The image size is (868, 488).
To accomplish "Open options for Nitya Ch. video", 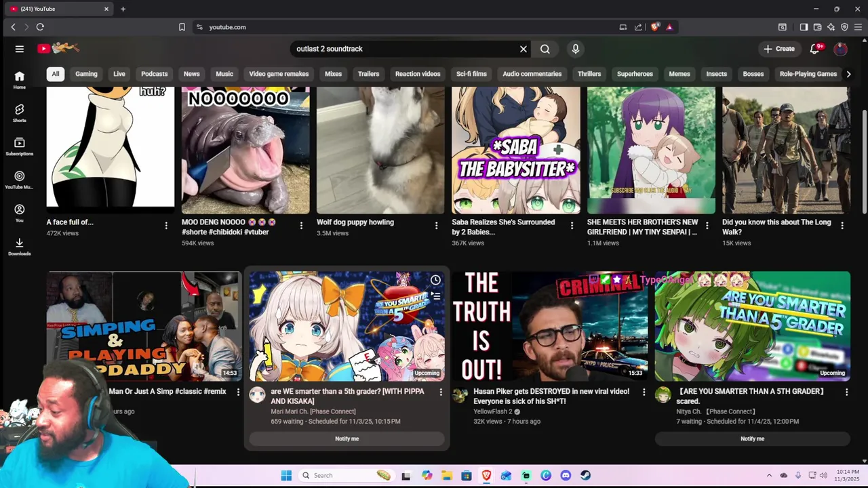I will pos(846,392).
